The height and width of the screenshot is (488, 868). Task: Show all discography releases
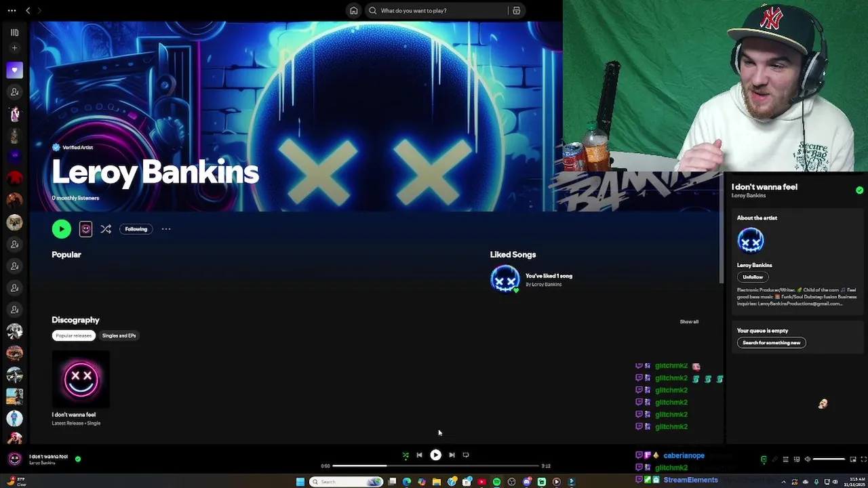click(689, 322)
